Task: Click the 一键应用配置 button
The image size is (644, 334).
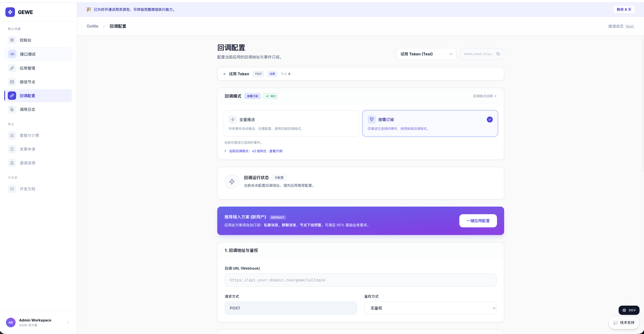Action: [478, 221]
